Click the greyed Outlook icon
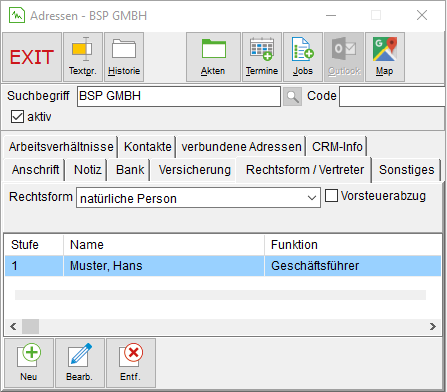 [344, 57]
